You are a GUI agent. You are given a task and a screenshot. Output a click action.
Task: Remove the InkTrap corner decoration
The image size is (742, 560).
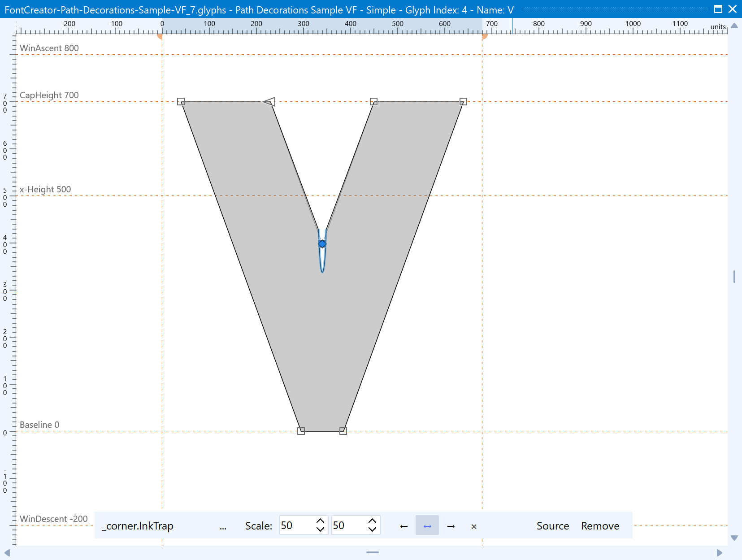pos(600,526)
